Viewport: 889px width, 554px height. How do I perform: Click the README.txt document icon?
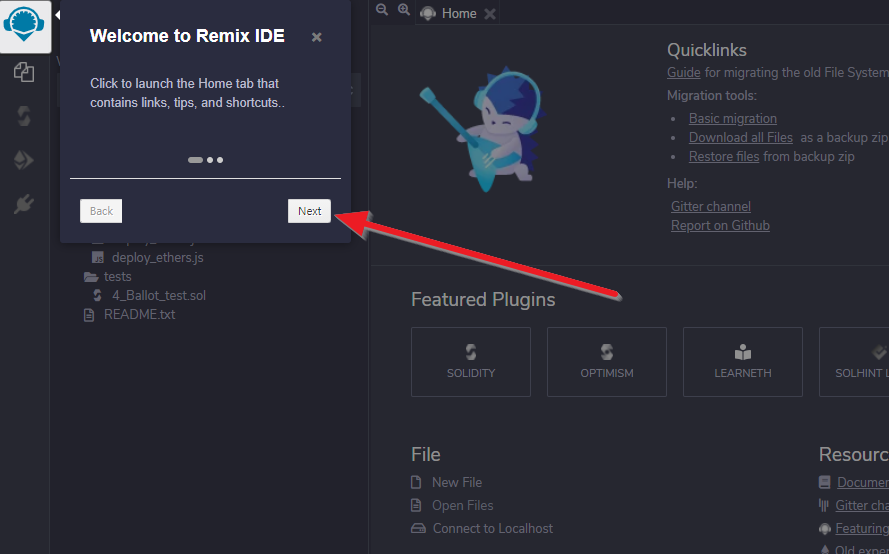click(x=89, y=315)
